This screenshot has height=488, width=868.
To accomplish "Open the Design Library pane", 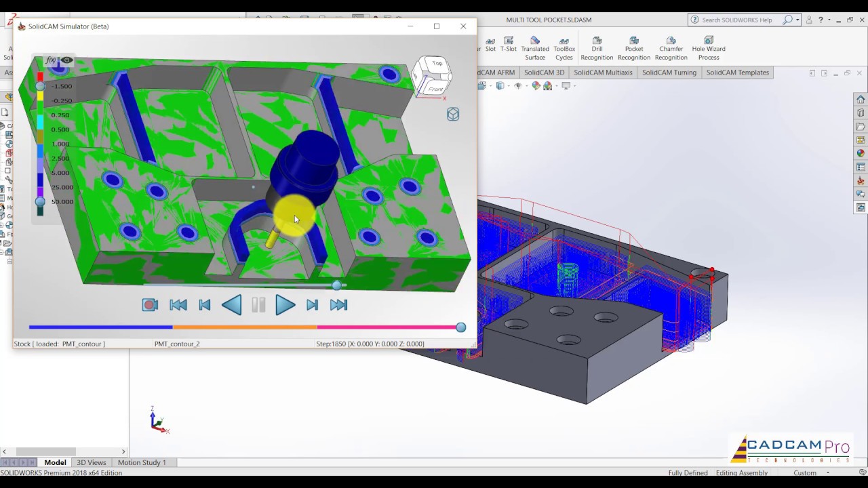I will coord(861,113).
